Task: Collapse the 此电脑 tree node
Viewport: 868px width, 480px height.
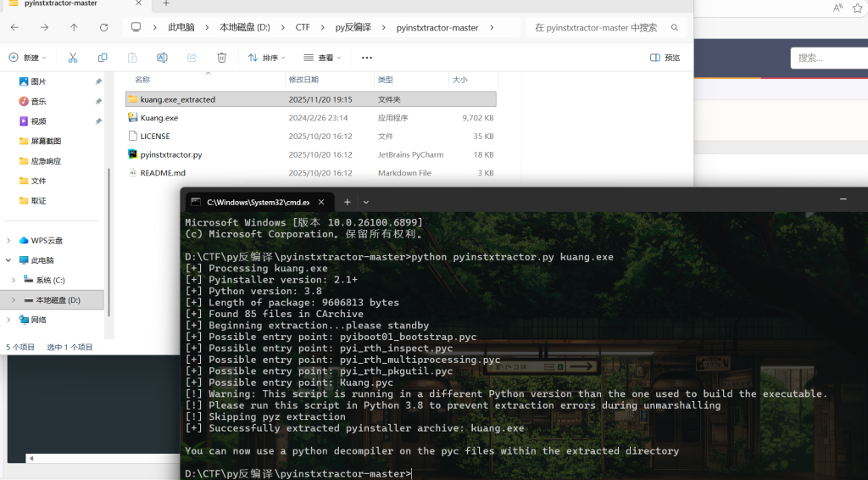Action: [9, 260]
